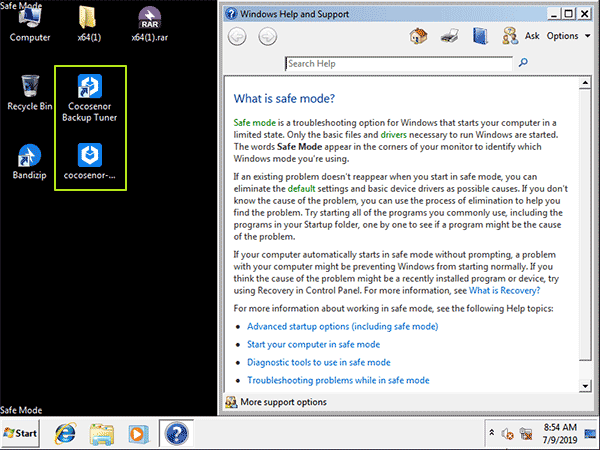The height and width of the screenshot is (450, 600).
Task: Click the network tray icon
Action: pyautogui.click(x=526, y=434)
